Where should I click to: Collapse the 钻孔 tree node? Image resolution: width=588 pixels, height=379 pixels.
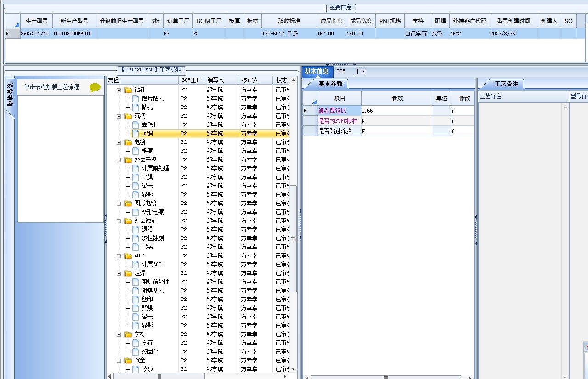pos(119,90)
